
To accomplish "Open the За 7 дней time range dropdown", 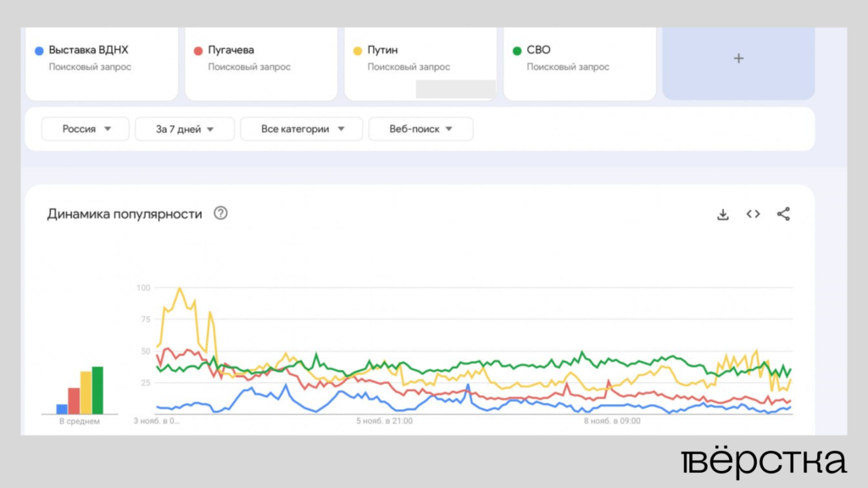I will click(x=185, y=129).
